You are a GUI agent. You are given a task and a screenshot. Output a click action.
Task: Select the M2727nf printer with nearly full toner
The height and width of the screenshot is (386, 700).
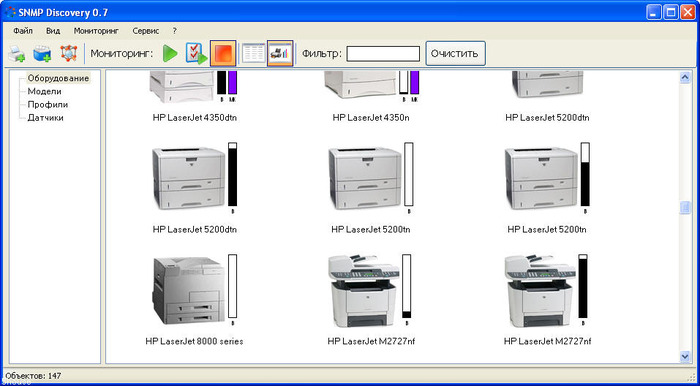point(539,291)
